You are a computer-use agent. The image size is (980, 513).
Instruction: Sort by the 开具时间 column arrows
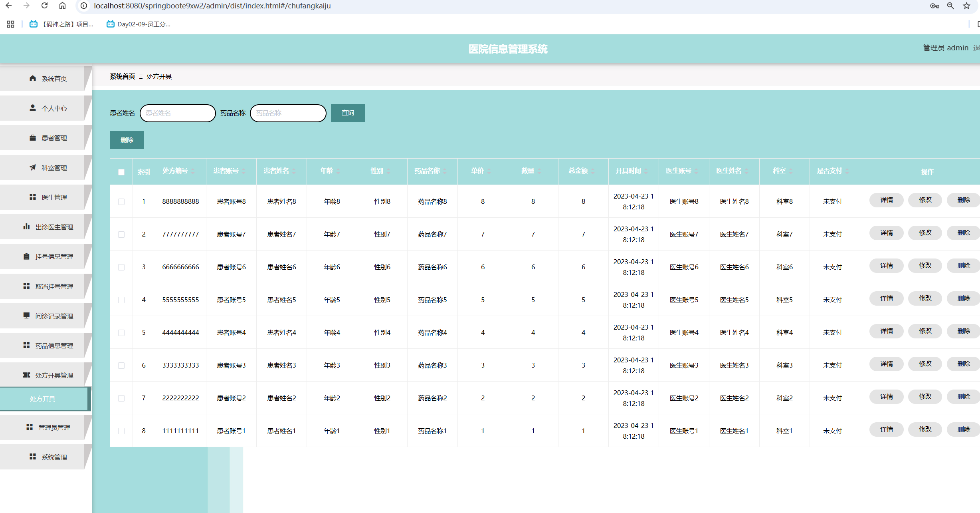(x=646, y=171)
